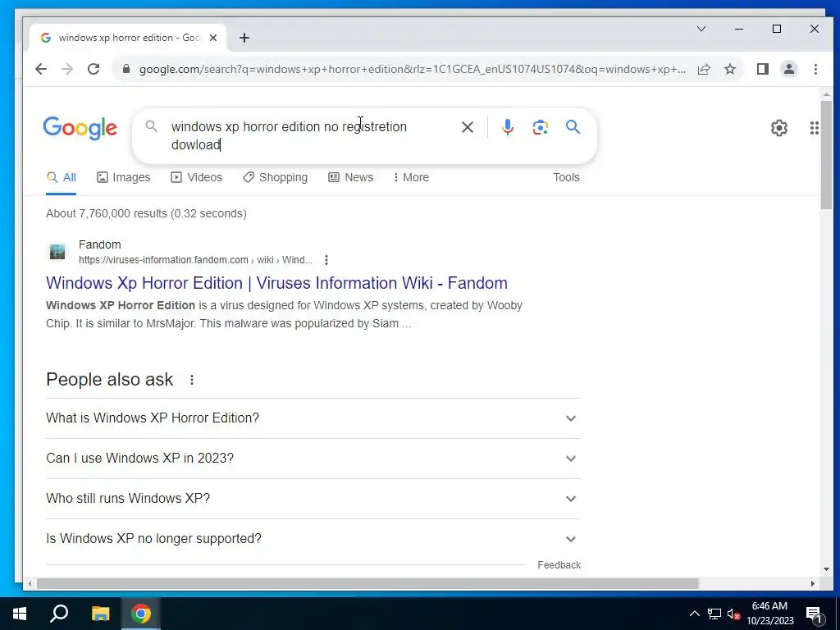Open the Windows Start menu
Screen dimensions: 840x630
[x=20, y=614]
